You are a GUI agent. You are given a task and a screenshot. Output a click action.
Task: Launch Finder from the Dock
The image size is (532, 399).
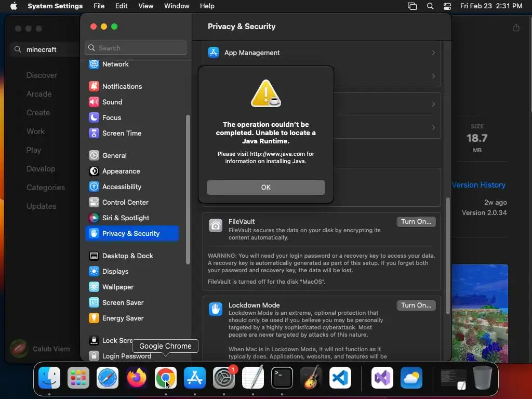(49, 378)
